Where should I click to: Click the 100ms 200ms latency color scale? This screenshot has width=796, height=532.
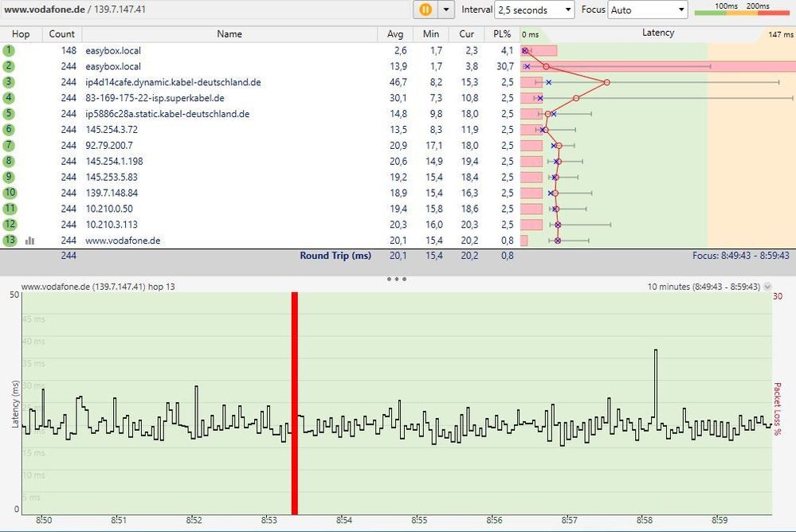[x=740, y=10]
